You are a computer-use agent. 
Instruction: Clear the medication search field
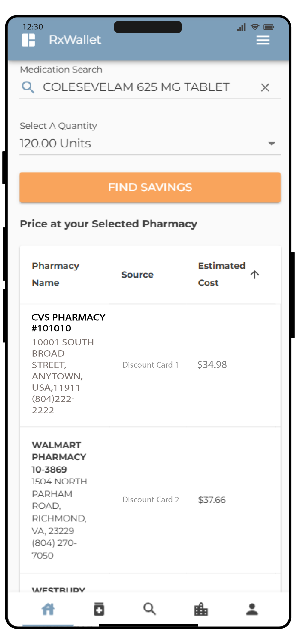(x=265, y=88)
